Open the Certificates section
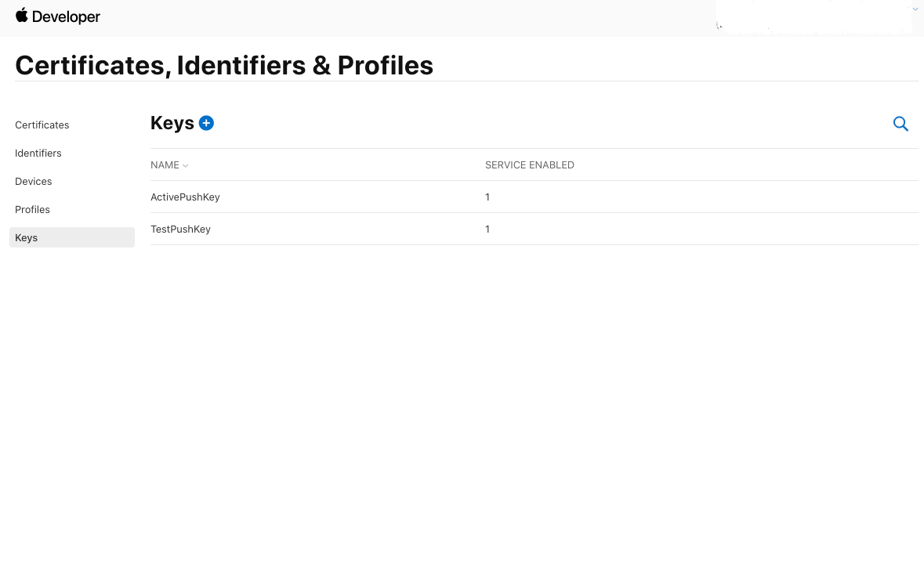The height and width of the screenshot is (571, 924). click(42, 125)
